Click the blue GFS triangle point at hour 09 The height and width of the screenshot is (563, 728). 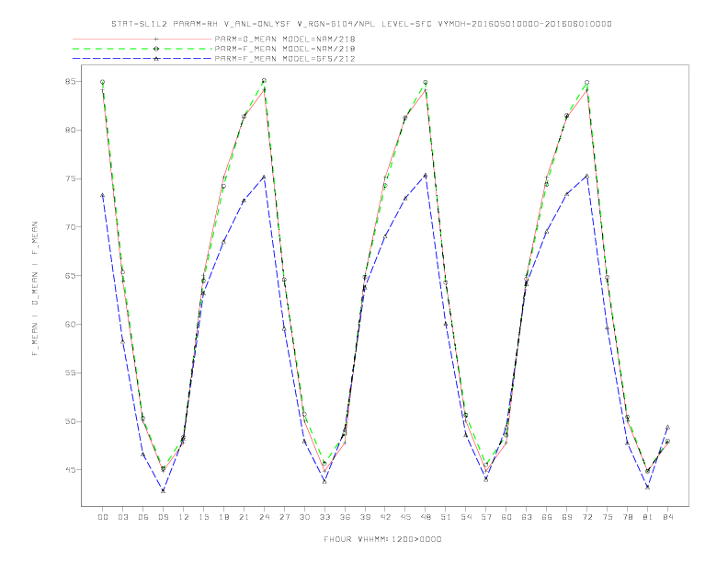[x=163, y=490]
